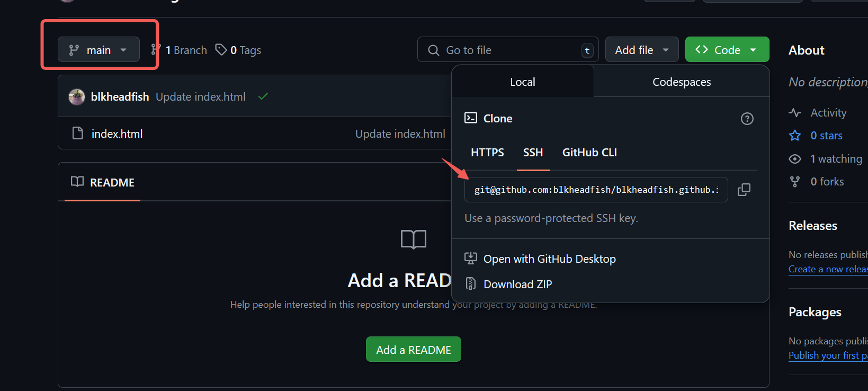Open the index.html file
Viewport: 868px width, 391px height.
[x=117, y=134]
